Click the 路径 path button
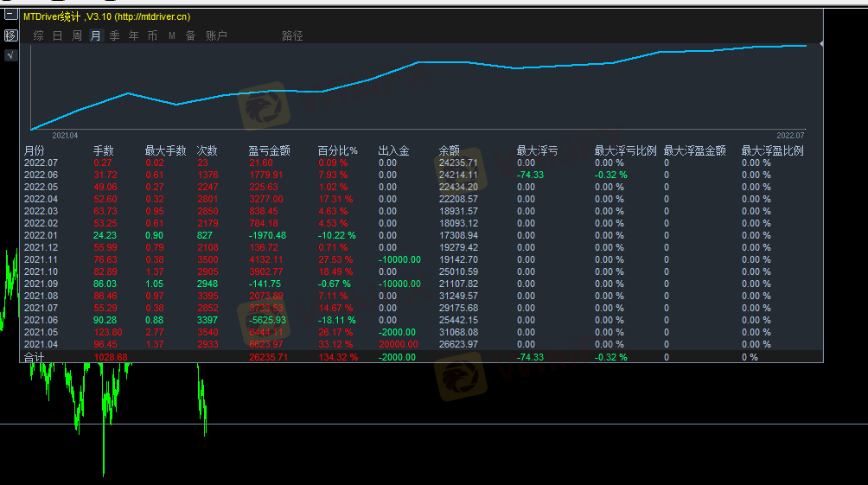Viewport: 868px width, 485px height. (x=292, y=35)
